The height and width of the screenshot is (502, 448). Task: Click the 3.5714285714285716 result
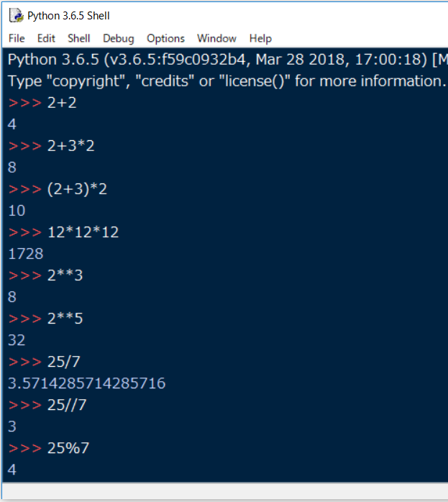coord(86,383)
